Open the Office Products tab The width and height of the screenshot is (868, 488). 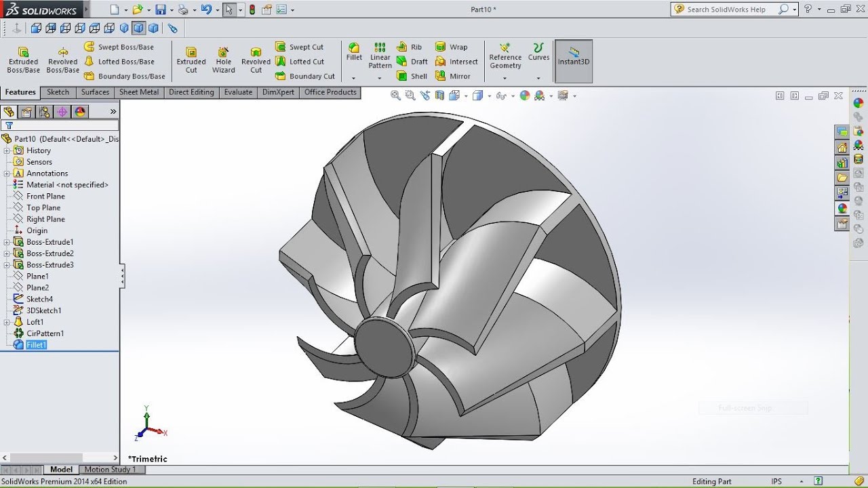pos(330,92)
